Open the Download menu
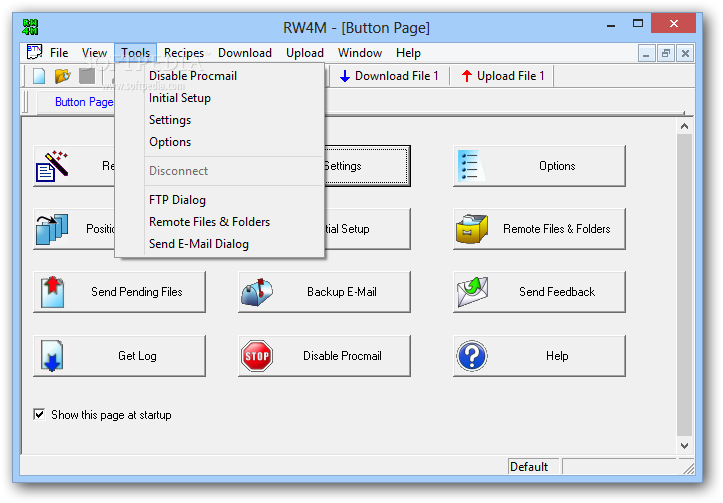Viewport: 723px width, 503px height. [x=245, y=53]
